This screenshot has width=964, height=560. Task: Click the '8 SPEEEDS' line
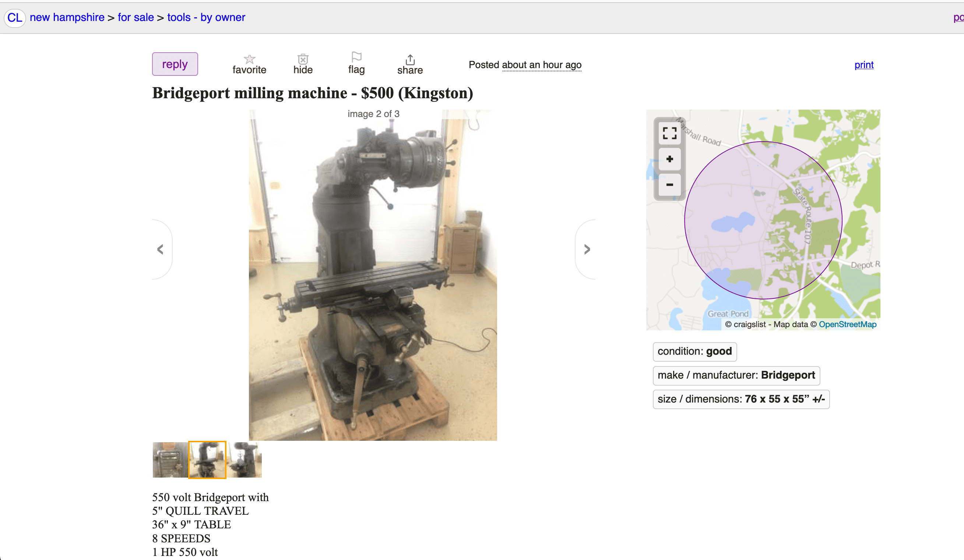tap(181, 539)
